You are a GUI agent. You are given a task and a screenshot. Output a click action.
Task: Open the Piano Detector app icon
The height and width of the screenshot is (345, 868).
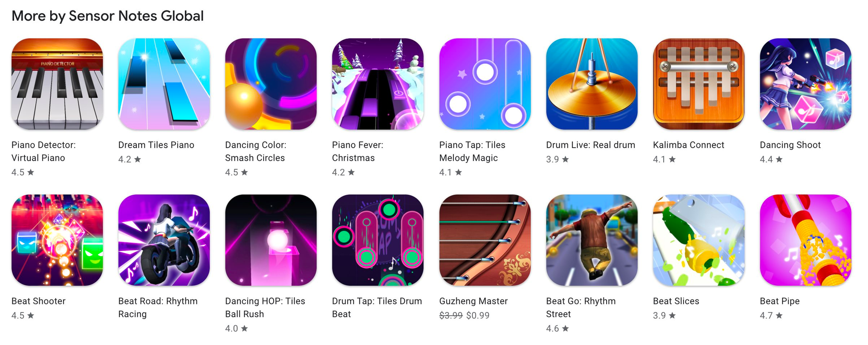57,84
